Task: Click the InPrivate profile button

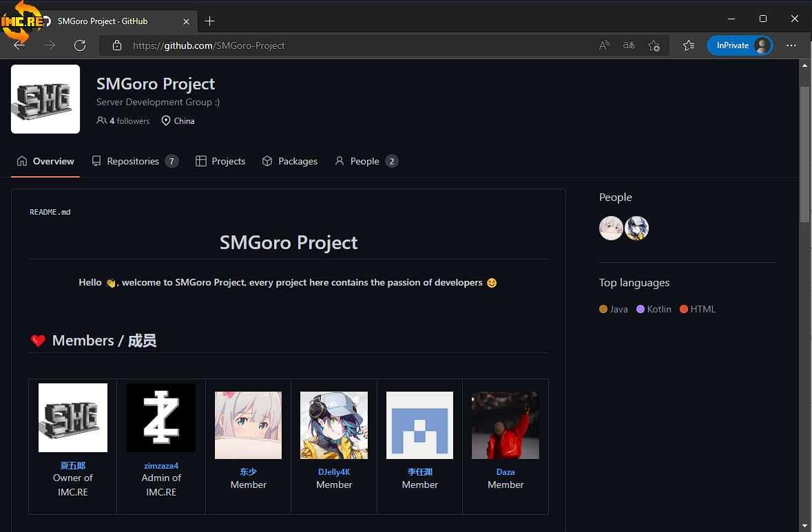Action: [740, 45]
